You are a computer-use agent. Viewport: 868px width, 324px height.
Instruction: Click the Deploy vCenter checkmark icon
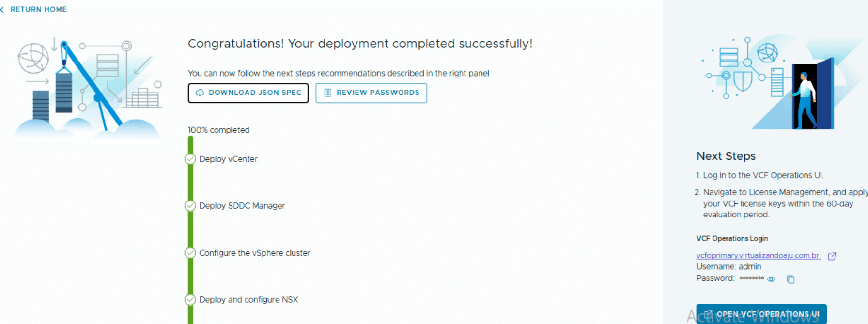190,159
